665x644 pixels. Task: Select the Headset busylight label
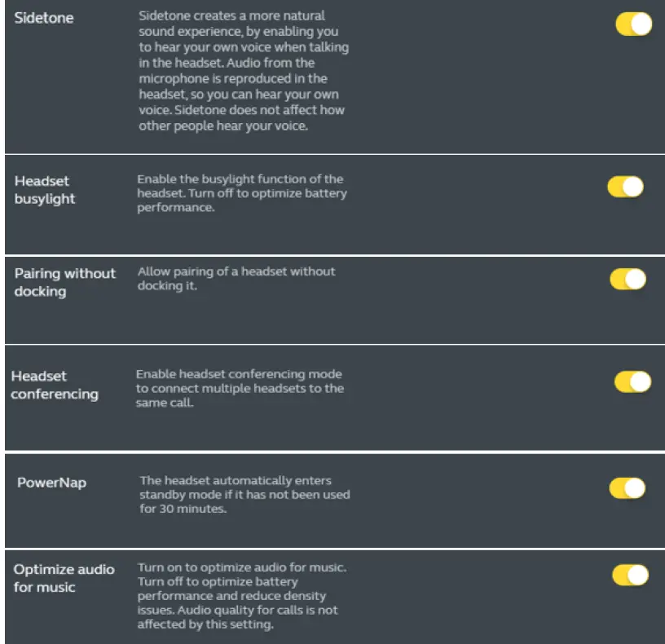click(x=44, y=190)
